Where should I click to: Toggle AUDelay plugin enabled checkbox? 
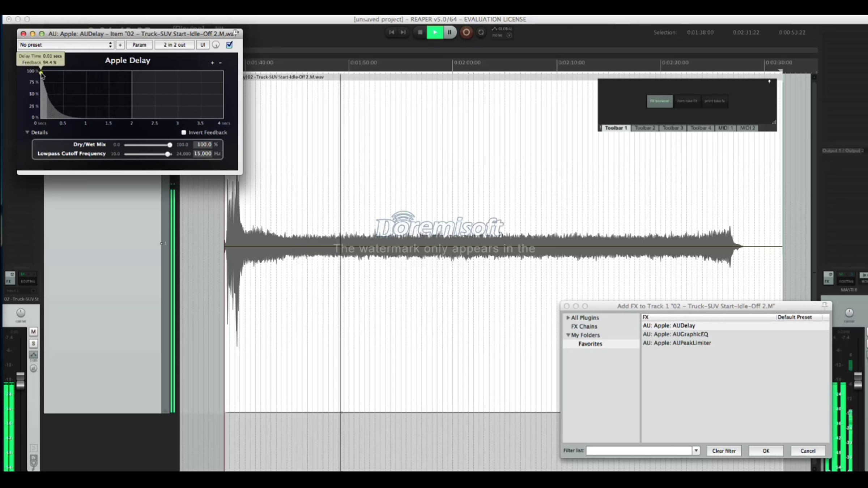click(229, 45)
